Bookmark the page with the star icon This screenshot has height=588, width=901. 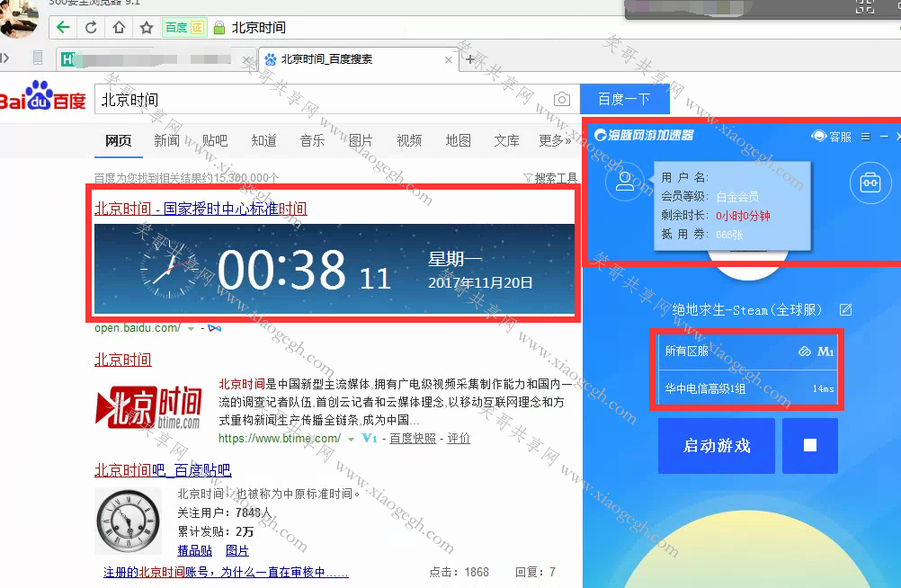tap(147, 27)
